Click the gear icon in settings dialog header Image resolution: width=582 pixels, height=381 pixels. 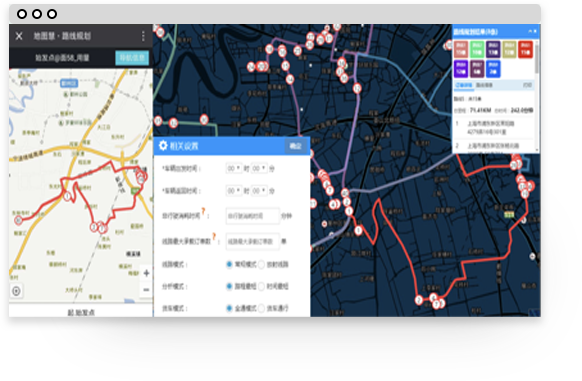163,146
